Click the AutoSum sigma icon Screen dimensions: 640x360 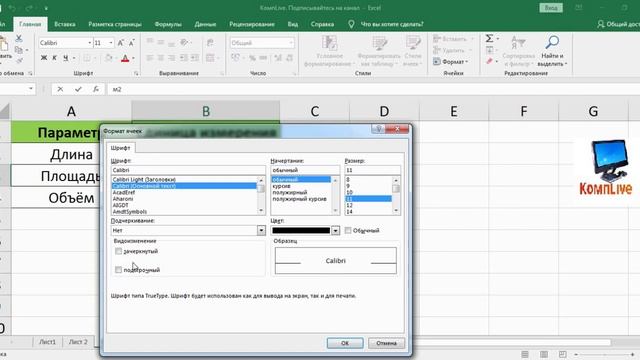point(489,38)
